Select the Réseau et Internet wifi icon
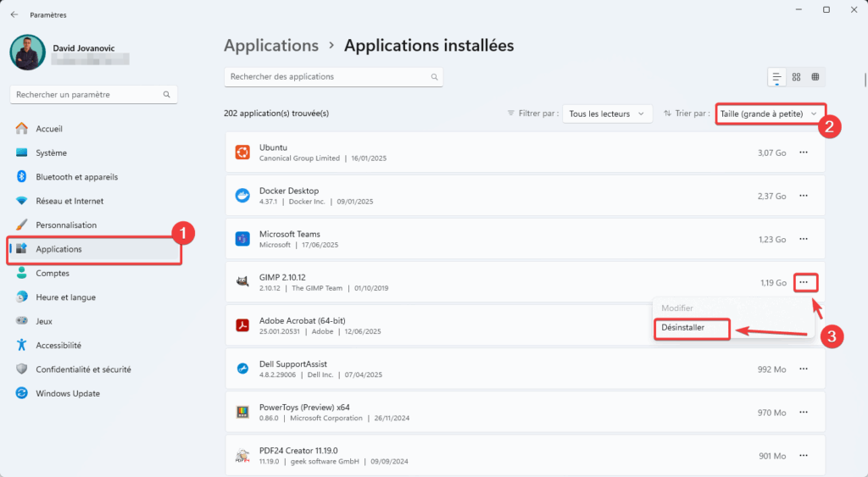The width and height of the screenshot is (868, 477). (x=21, y=201)
